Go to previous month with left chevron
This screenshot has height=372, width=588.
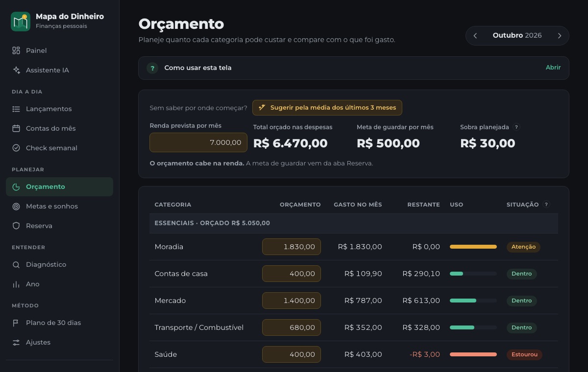(x=475, y=36)
